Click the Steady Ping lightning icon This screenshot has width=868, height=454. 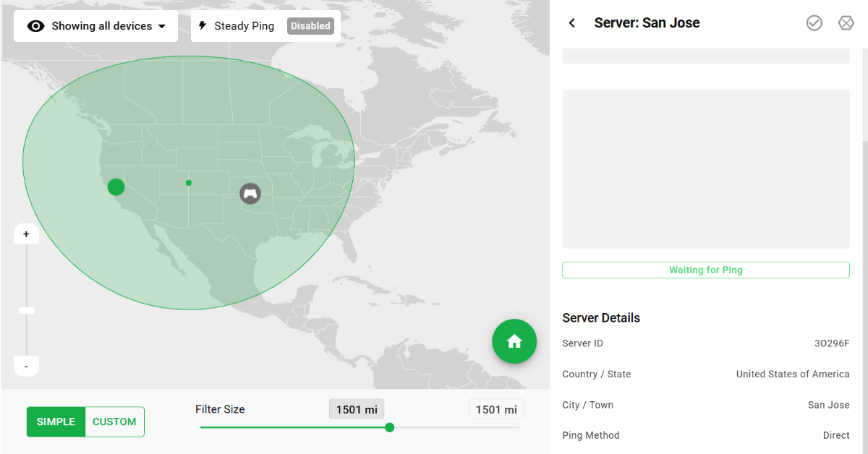point(203,26)
